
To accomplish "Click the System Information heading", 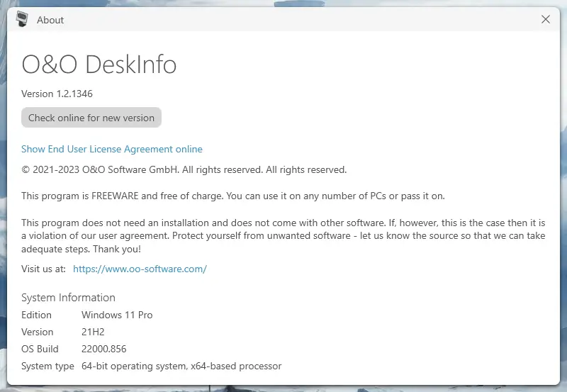I will 68,298.
